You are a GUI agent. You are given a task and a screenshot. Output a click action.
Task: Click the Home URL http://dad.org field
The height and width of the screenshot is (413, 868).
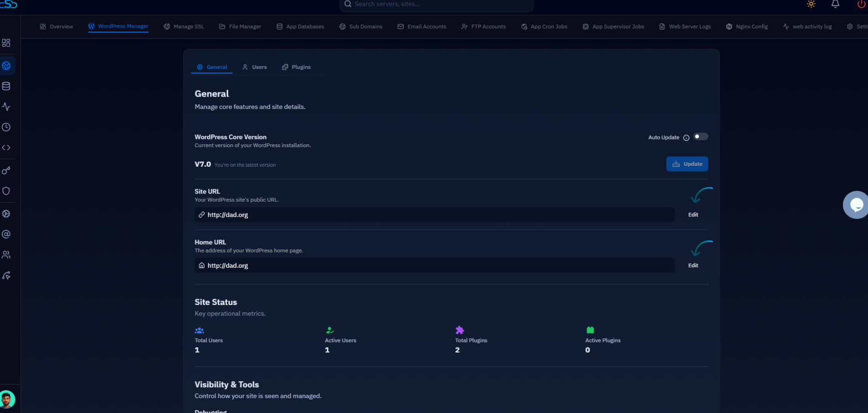[x=434, y=265]
